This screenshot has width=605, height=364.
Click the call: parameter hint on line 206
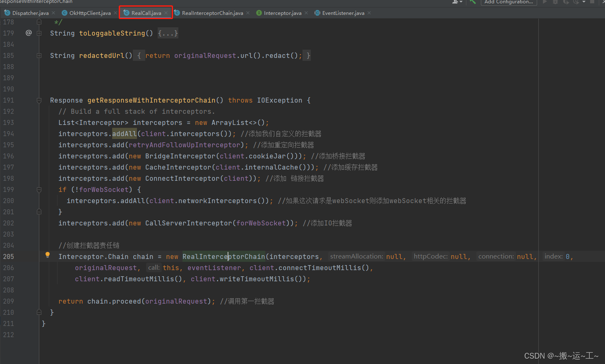click(x=154, y=268)
